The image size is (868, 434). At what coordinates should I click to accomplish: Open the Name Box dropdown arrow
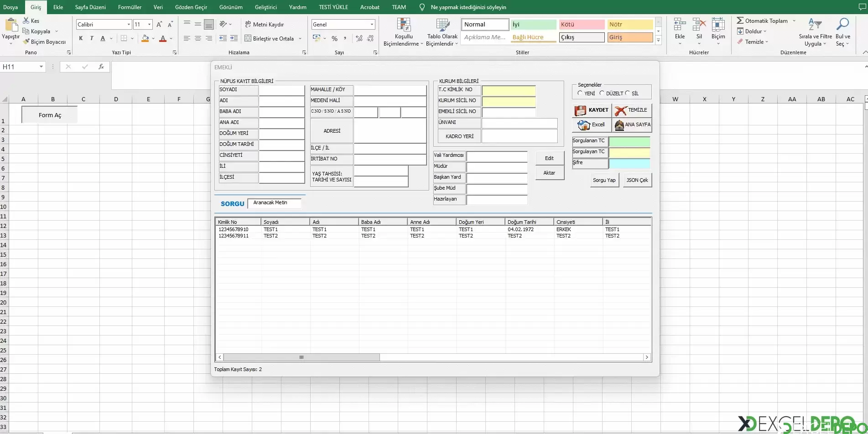click(x=41, y=67)
